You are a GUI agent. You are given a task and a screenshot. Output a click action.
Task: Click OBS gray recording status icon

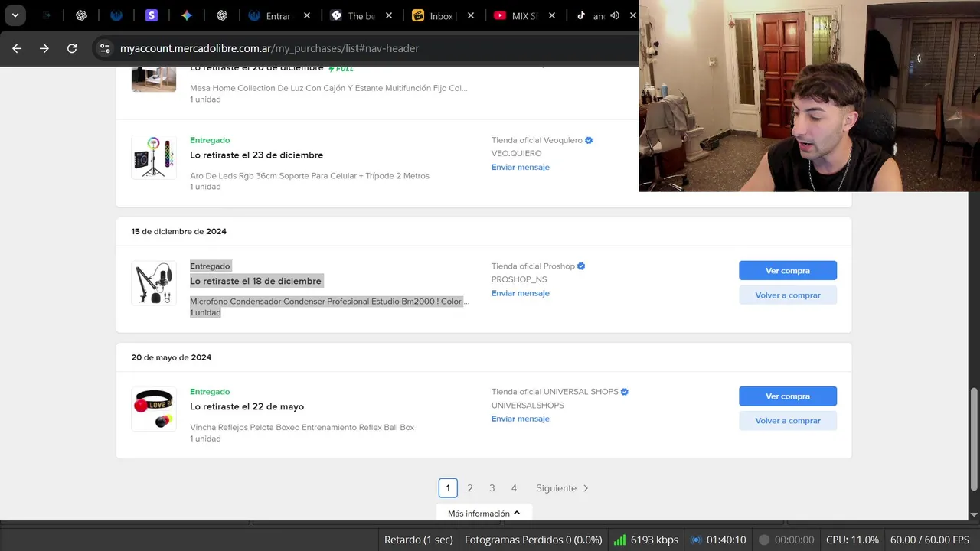tap(763, 540)
